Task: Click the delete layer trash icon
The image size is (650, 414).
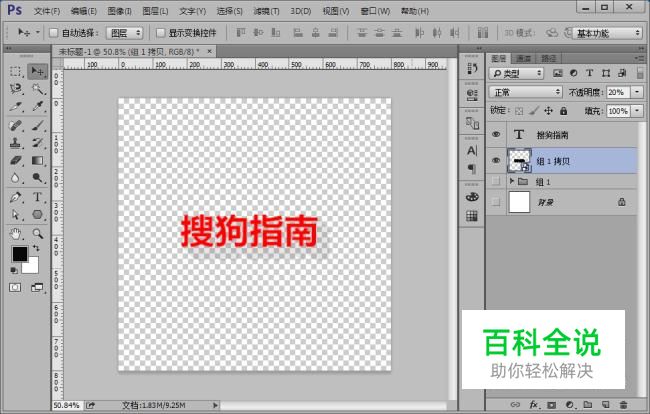Action: pos(623,404)
